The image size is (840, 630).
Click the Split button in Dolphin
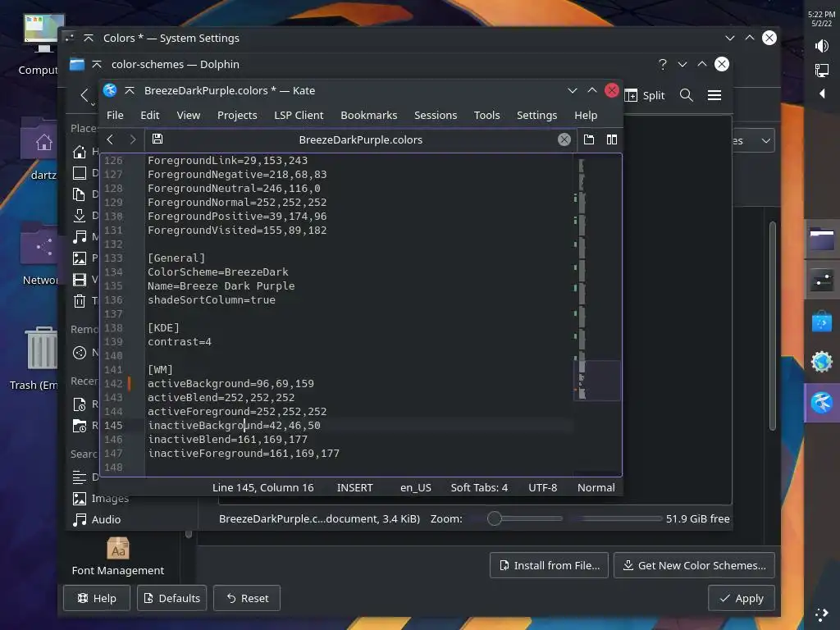(x=645, y=95)
